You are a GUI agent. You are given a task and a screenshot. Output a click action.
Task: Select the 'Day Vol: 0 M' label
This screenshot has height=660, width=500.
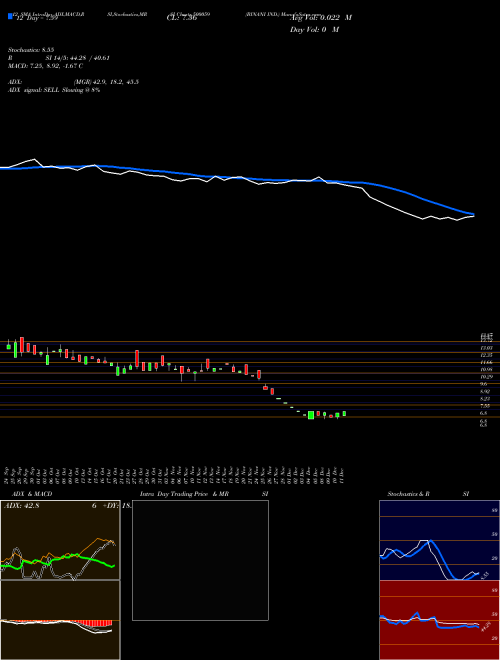point(314,29)
